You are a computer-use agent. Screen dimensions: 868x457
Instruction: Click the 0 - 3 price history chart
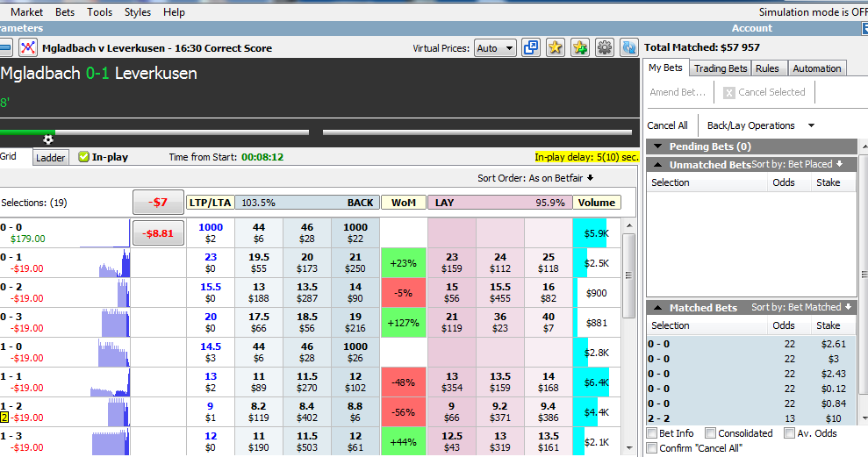(x=115, y=323)
